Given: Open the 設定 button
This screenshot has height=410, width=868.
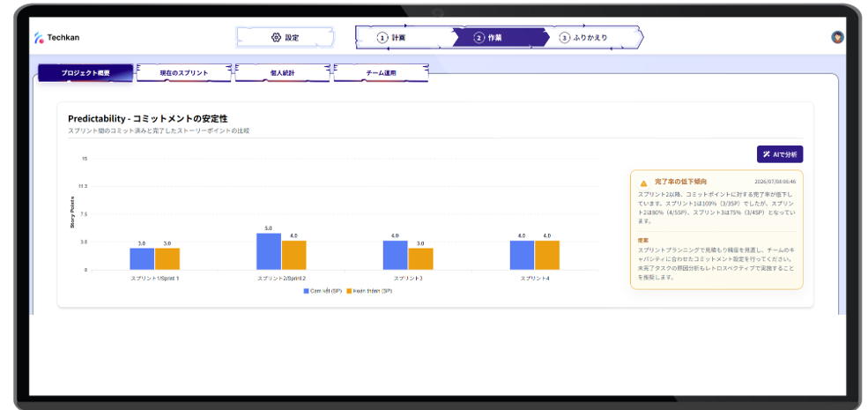Looking at the screenshot, I should [x=286, y=38].
